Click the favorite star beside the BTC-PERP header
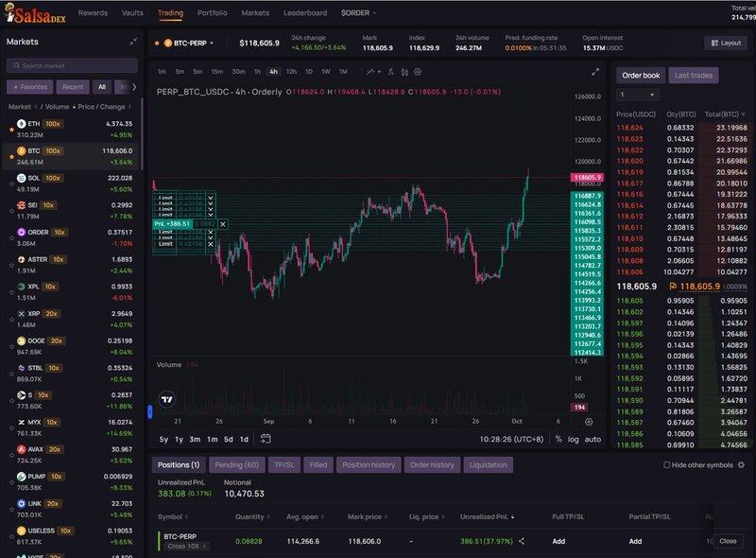This screenshot has width=756, height=558. 157,43
